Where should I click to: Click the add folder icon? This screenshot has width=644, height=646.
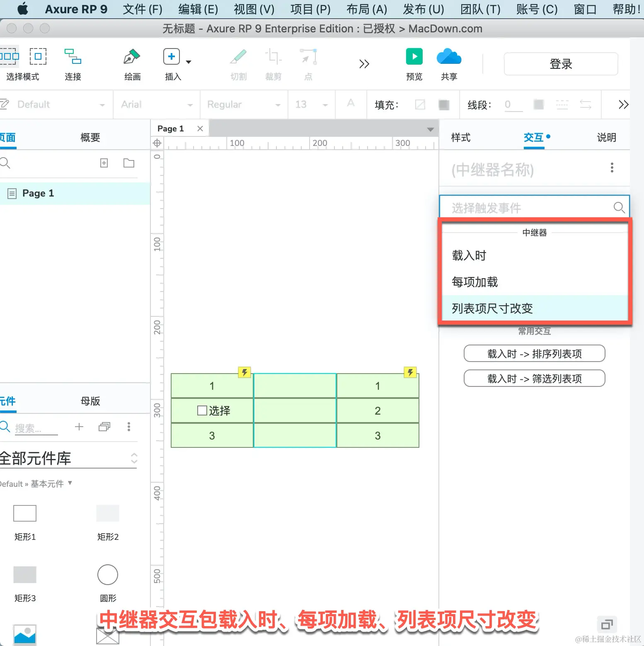point(129,163)
